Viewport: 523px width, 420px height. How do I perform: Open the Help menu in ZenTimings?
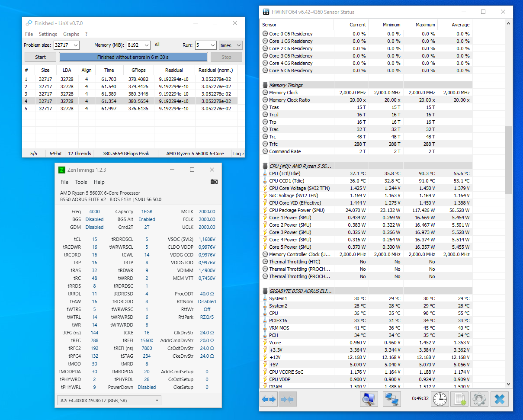click(99, 182)
